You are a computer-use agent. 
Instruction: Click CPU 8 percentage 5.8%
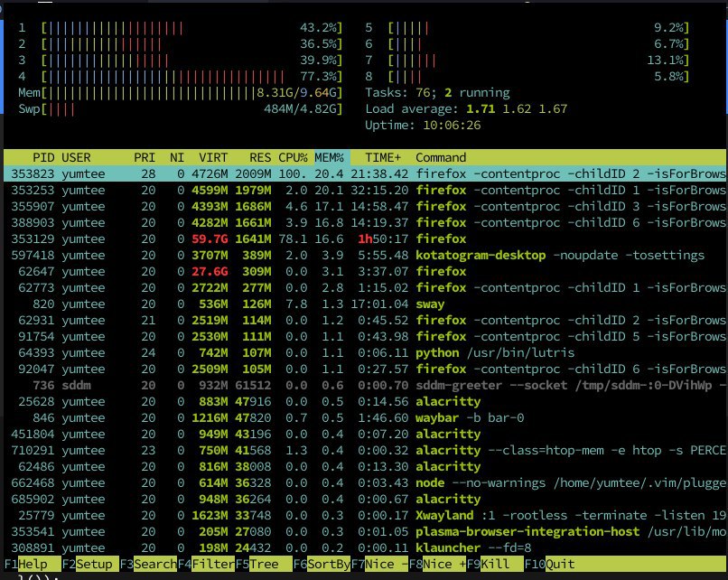tap(669, 76)
